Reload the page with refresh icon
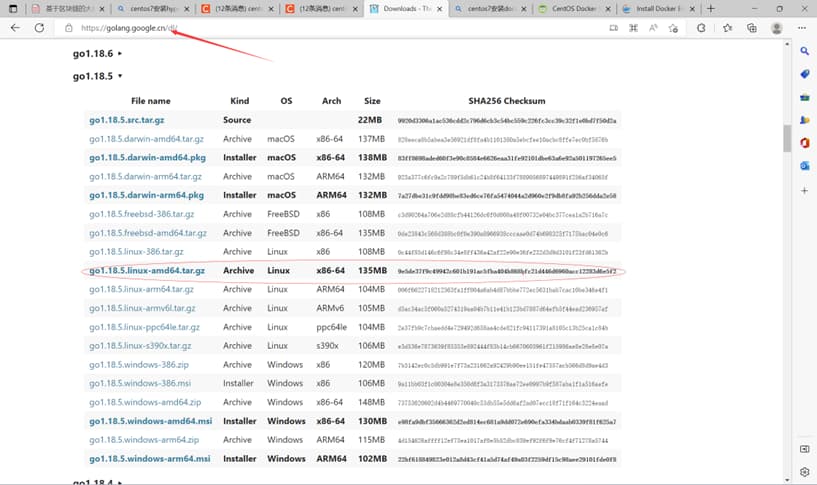Screen dimensions: 817x485 (x=40, y=28)
